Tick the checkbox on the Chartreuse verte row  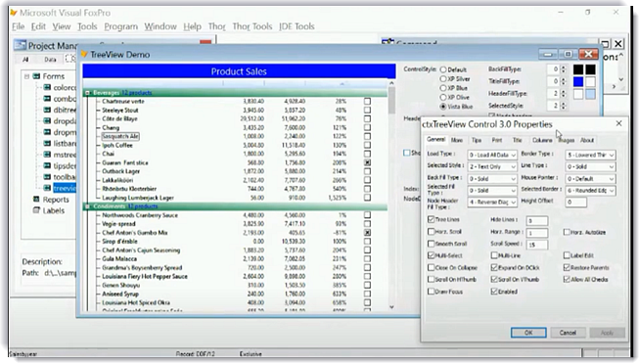(x=367, y=101)
